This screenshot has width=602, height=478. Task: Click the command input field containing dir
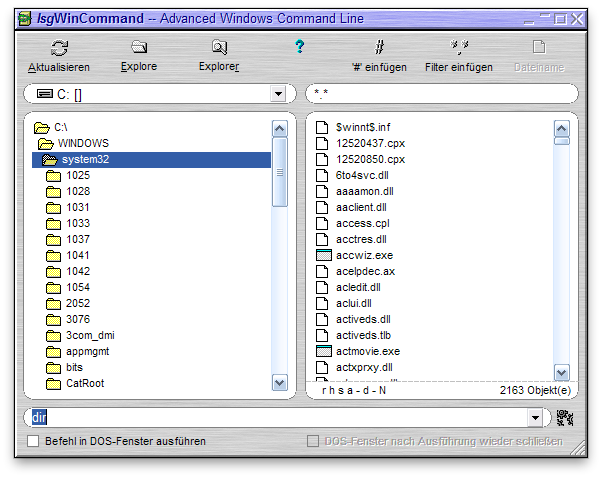(280, 418)
